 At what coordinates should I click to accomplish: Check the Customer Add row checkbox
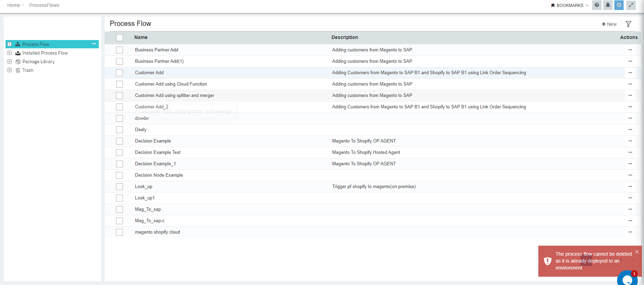coord(119,73)
